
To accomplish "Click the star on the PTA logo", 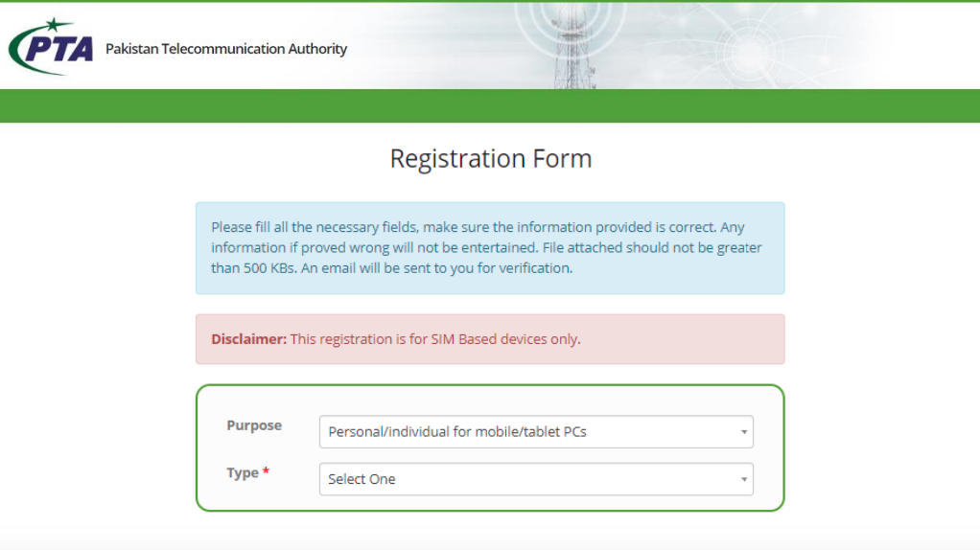I will point(58,24).
